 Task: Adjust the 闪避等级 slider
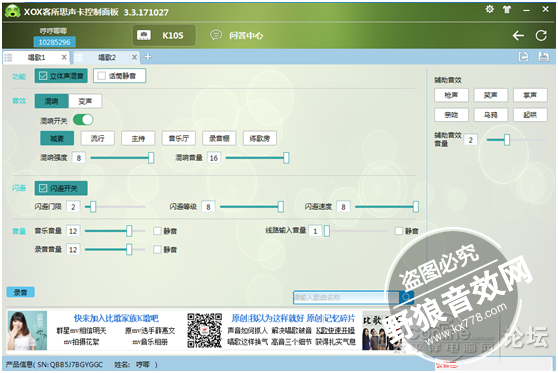pos(281,207)
